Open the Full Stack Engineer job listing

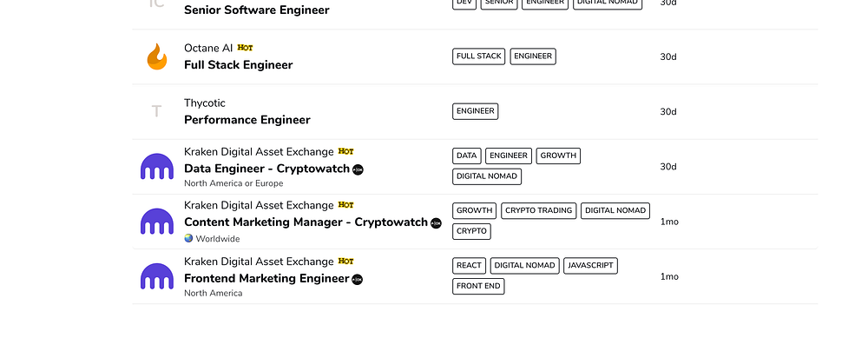(239, 65)
